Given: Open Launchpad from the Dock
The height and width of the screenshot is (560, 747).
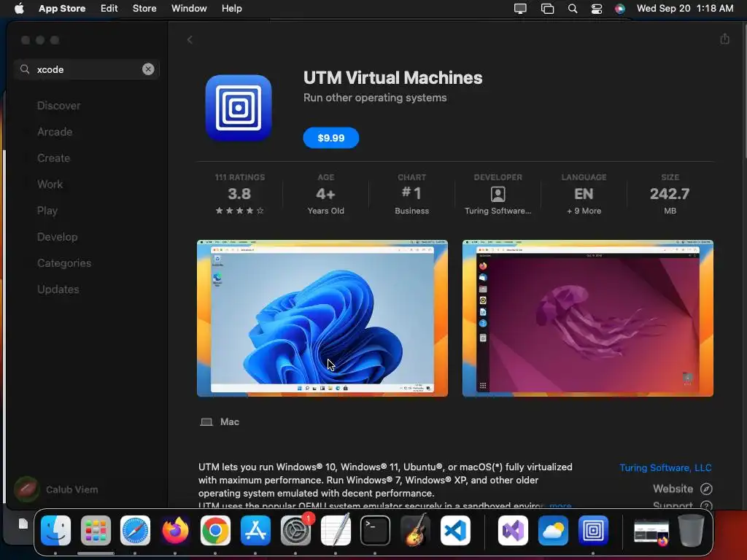Looking at the screenshot, I should pyautogui.click(x=96, y=530).
